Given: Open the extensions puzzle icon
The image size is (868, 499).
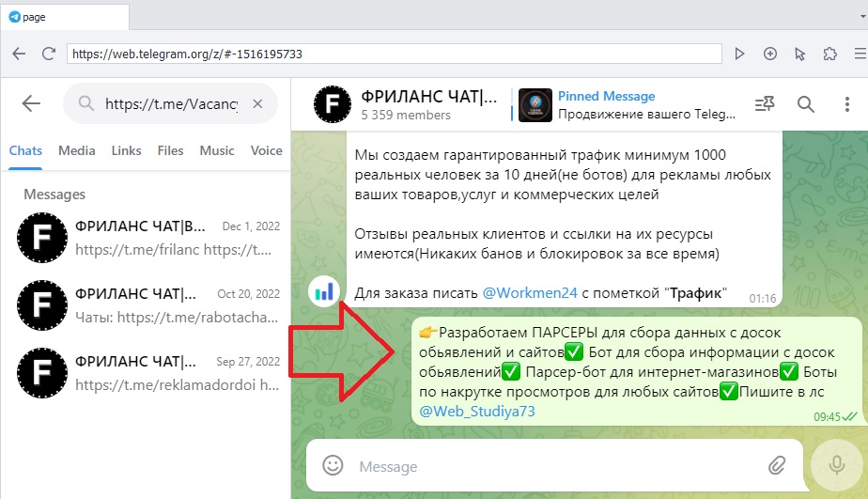Looking at the screenshot, I should [829, 54].
